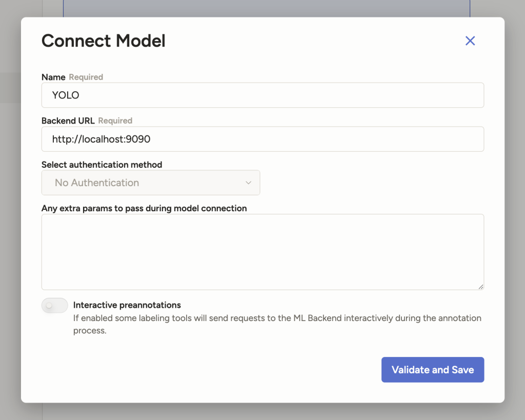Image resolution: width=525 pixels, height=420 pixels.
Task: Click the Required tag beside Name
Action: (86, 77)
